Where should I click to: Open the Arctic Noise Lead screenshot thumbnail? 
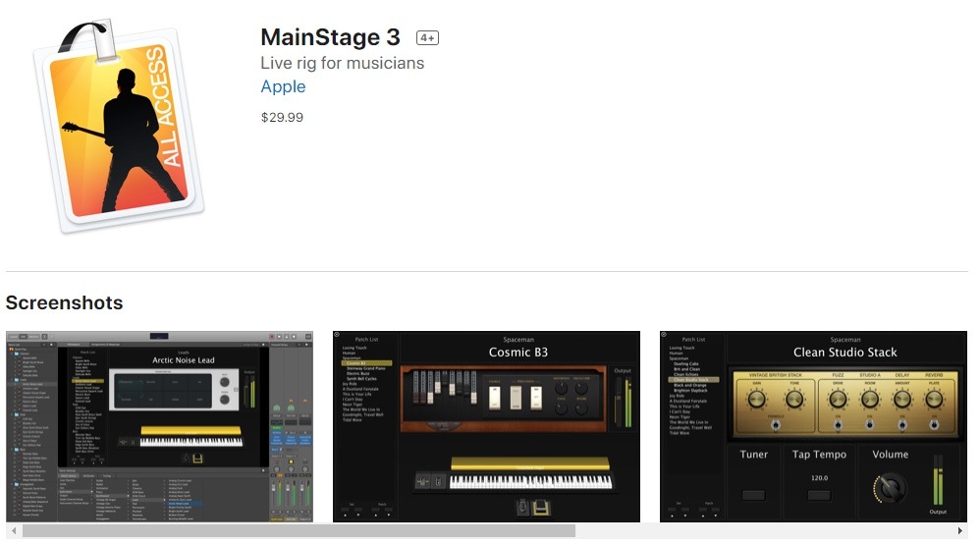point(159,426)
